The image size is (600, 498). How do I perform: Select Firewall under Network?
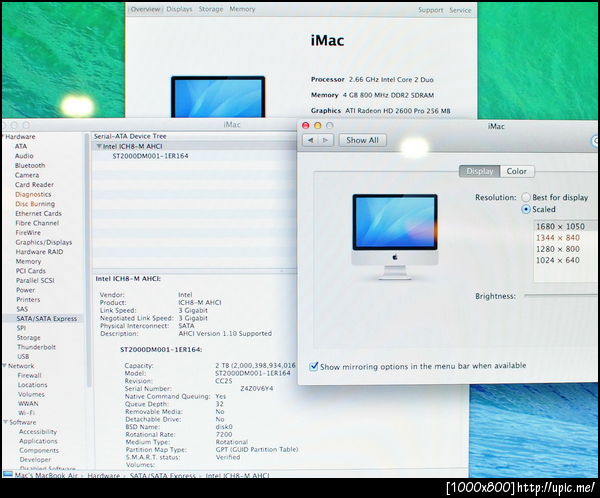[29, 375]
